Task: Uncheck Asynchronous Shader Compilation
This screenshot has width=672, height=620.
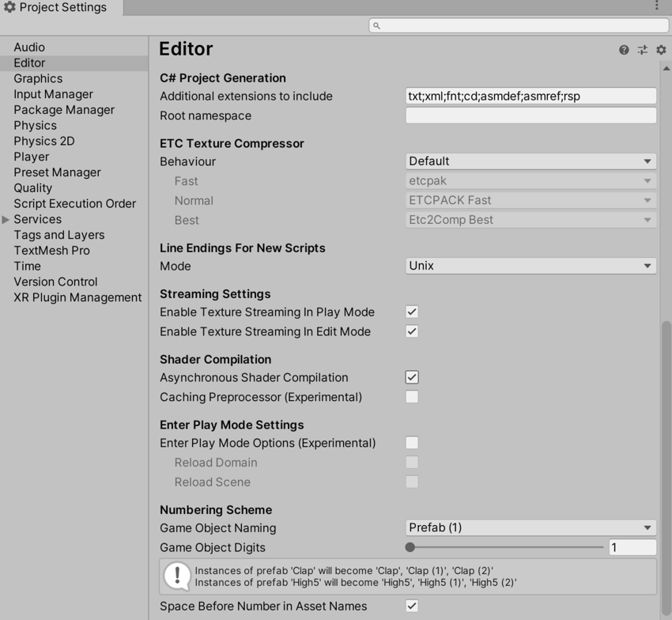Action: (412, 377)
